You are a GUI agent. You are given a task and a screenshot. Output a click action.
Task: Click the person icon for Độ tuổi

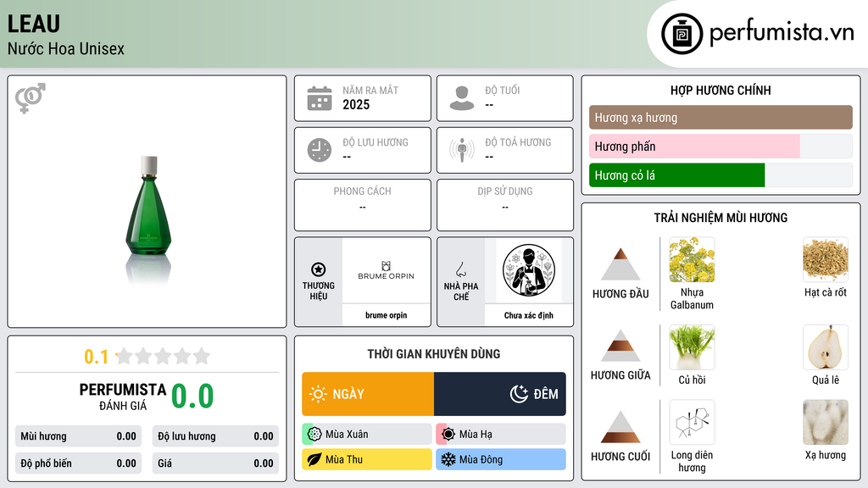[462, 98]
